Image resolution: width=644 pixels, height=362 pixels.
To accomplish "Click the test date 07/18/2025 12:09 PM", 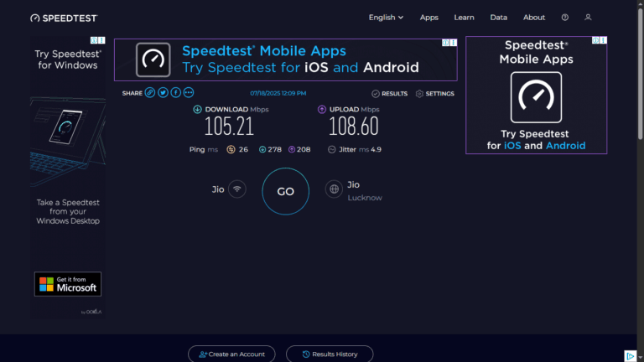I will click(x=278, y=93).
